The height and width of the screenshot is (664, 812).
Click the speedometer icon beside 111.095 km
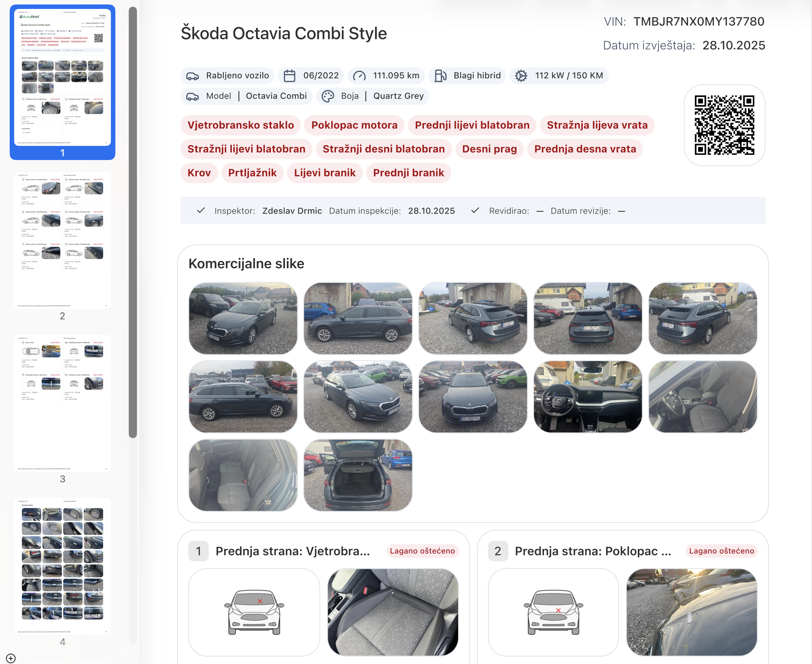pos(359,76)
